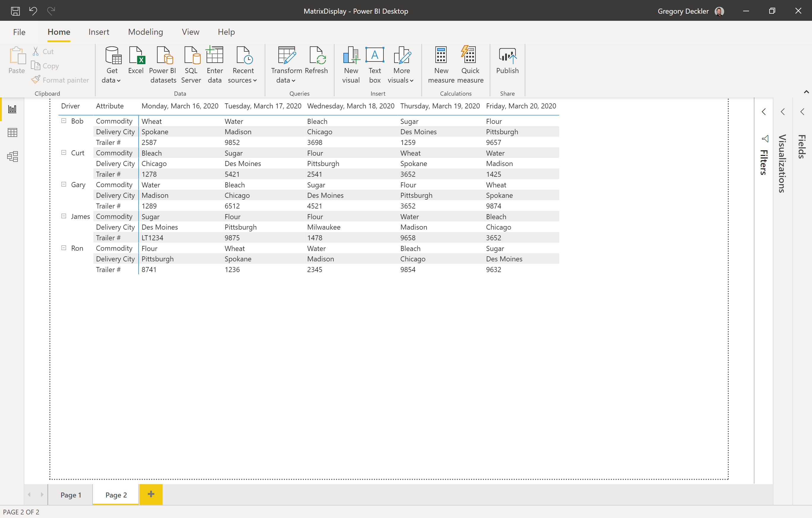Expand the Filters pane chevron
The height and width of the screenshot is (518, 812).
coord(764,112)
